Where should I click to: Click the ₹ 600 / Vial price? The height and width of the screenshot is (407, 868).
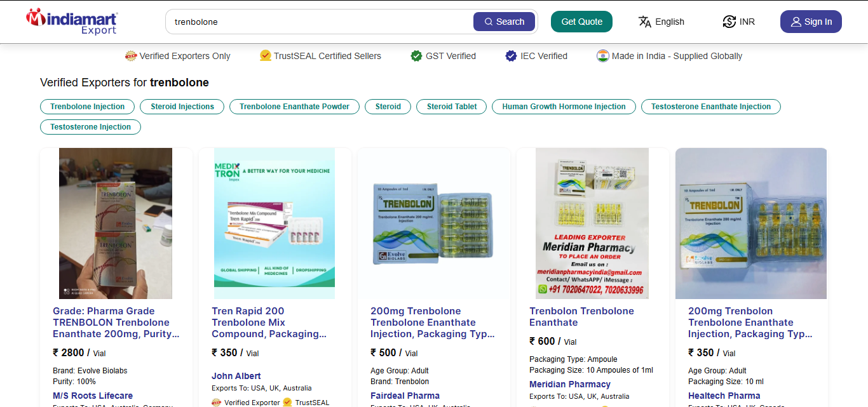point(553,342)
